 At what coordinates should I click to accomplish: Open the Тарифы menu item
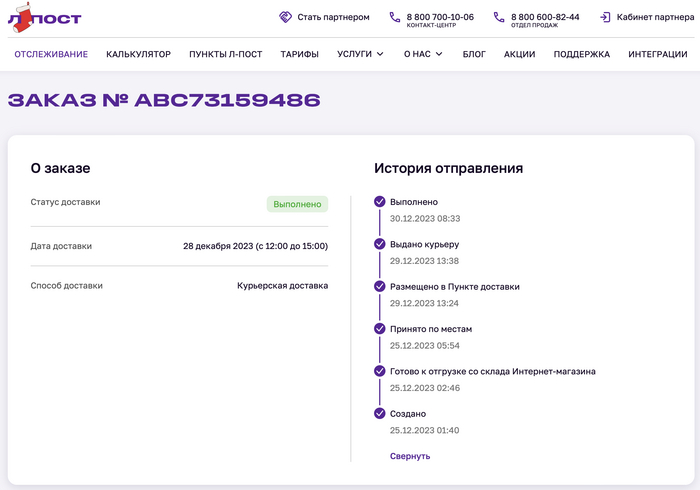(299, 54)
